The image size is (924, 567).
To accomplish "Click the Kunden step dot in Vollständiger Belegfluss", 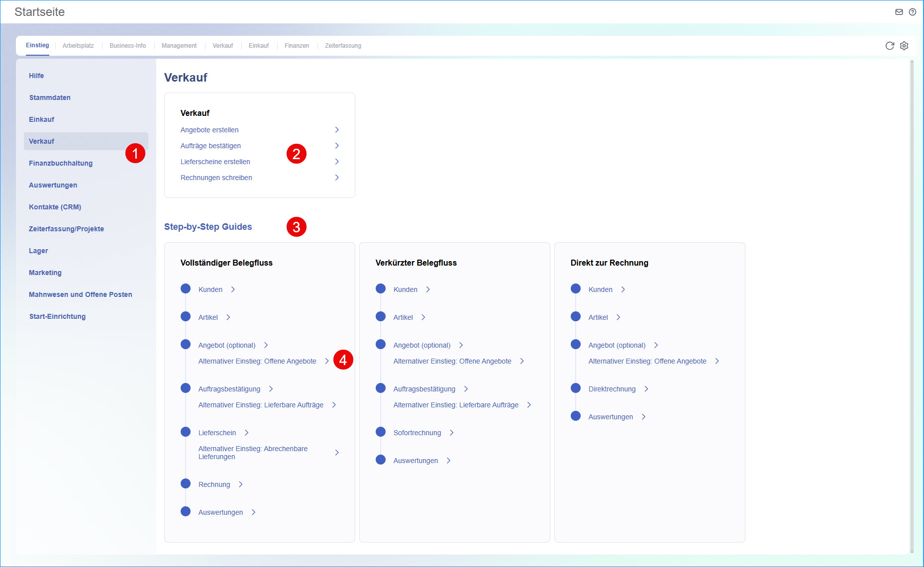I will (186, 289).
